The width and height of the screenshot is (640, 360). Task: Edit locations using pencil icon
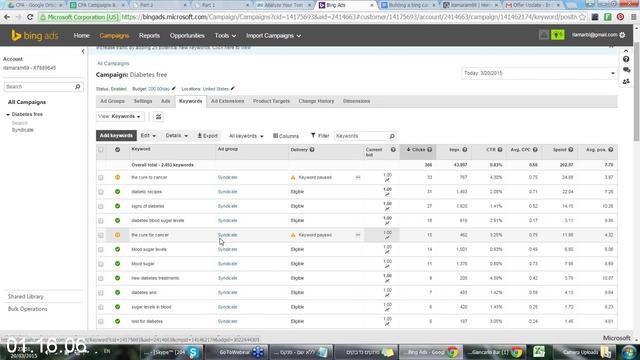[x=233, y=89]
